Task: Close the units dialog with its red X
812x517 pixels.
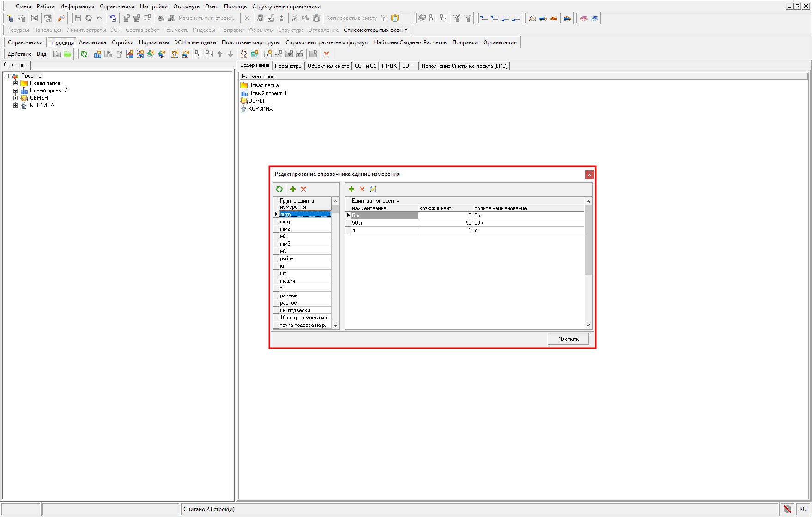Action: tap(589, 174)
